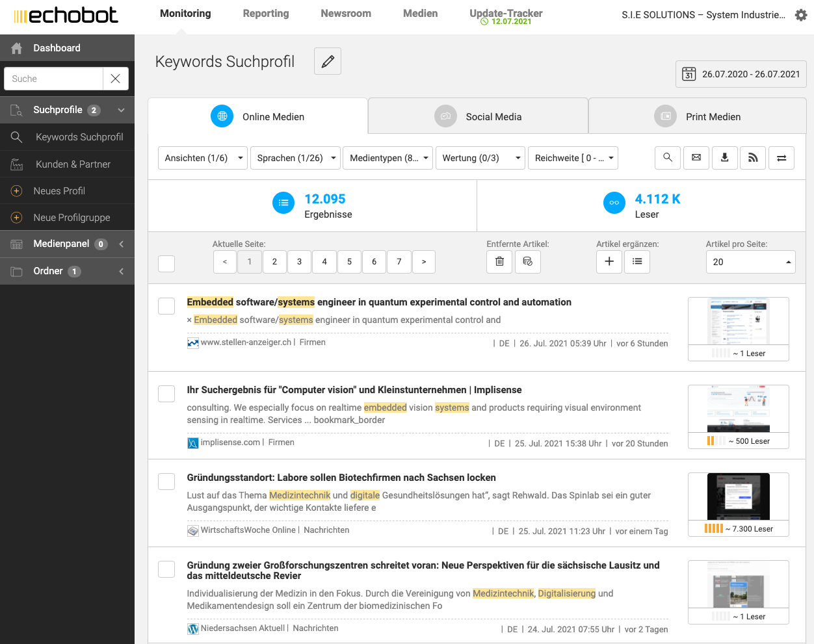Open the Artikel pro Seite dropdown

(750, 262)
